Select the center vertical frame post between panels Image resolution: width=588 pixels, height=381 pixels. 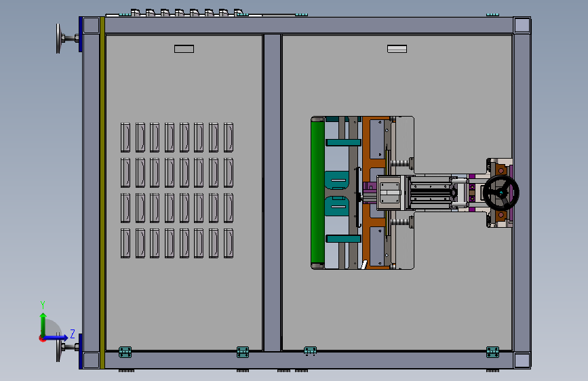tap(272, 193)
